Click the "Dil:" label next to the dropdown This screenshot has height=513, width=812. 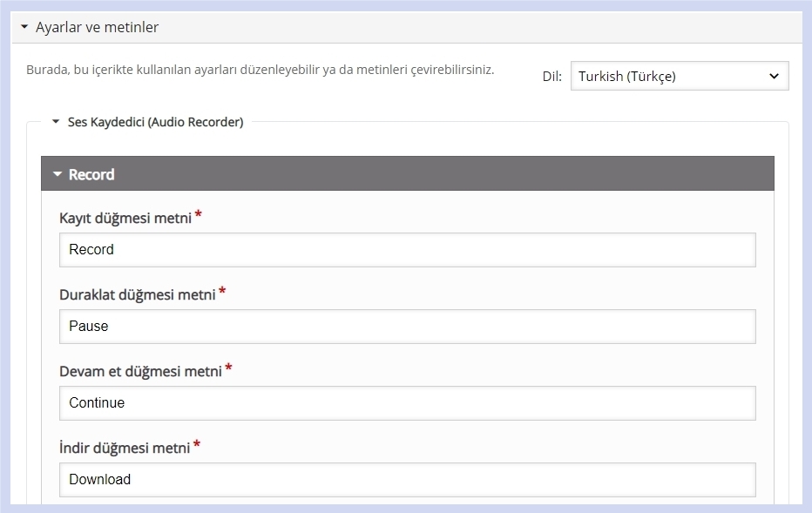tap(551, 76)
